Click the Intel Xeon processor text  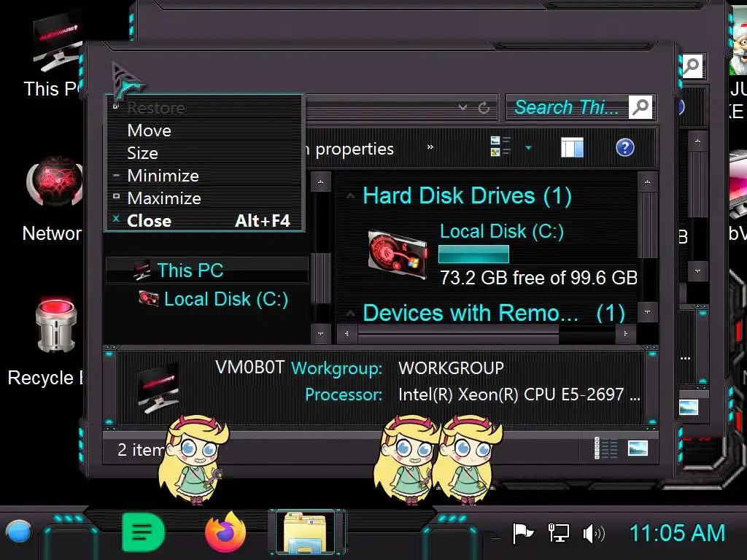pos(519,394)
